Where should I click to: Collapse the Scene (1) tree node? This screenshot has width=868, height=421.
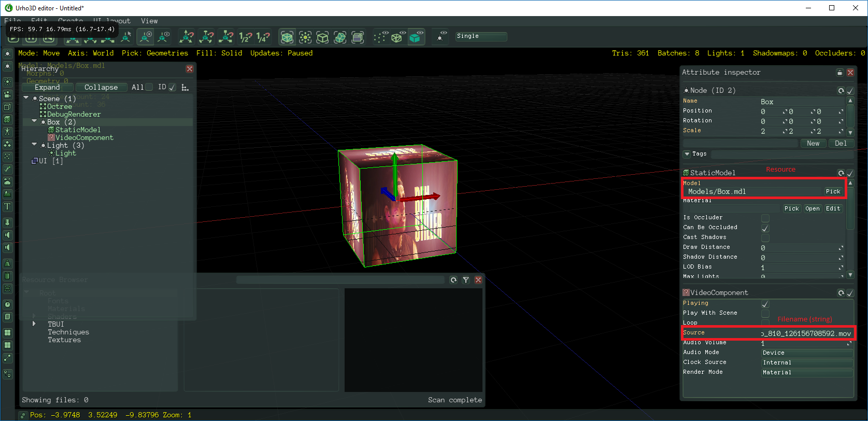pos(26,98)
